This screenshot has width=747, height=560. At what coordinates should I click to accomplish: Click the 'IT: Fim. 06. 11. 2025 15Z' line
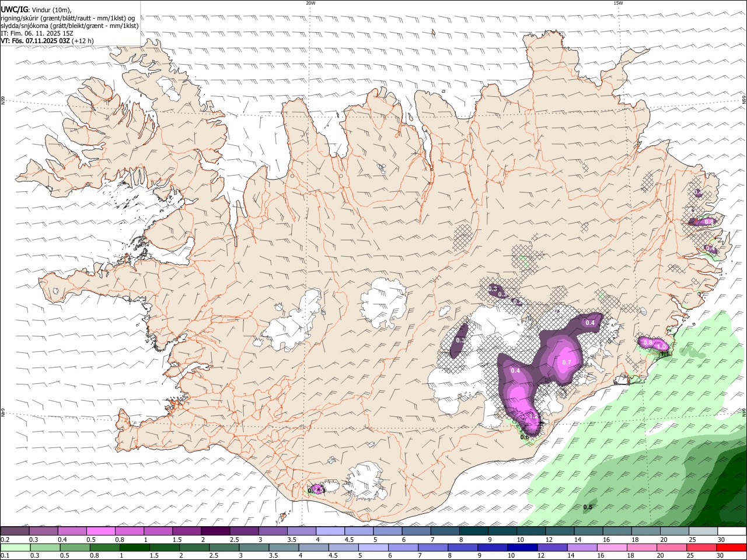coord(37,34)
